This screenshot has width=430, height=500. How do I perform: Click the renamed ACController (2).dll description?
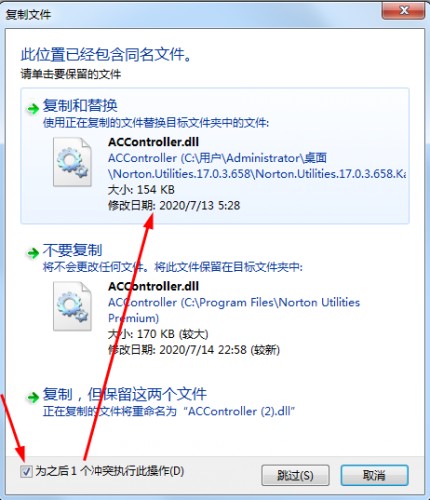[169, 411]
